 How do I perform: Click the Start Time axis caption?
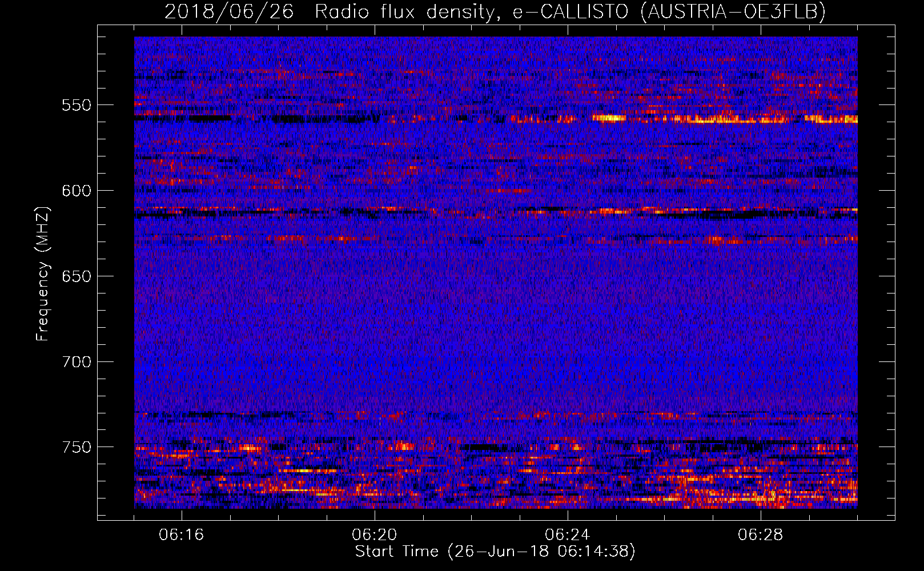pos(495,552)
